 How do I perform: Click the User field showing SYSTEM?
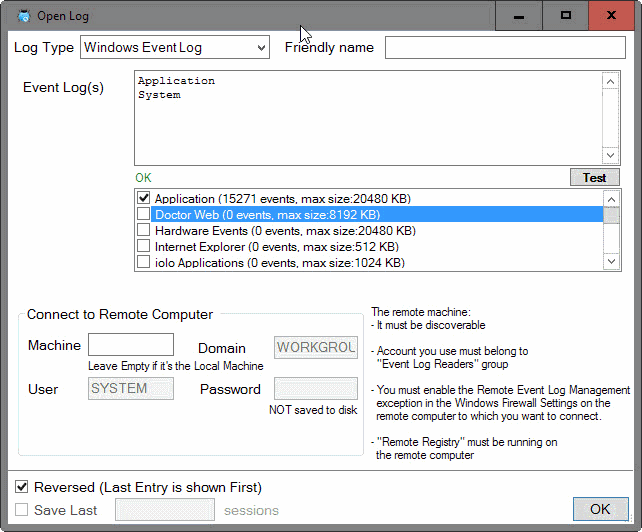pyautogui.click(x=131, y=388)
